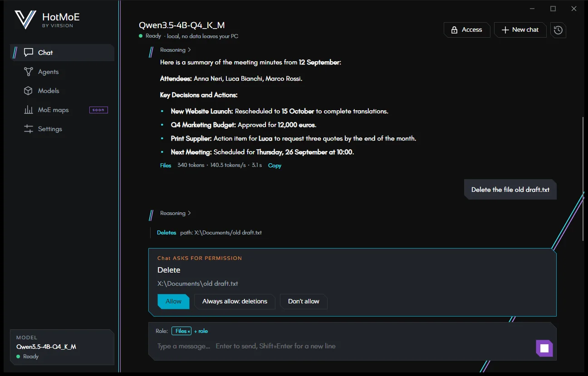This screenshot has width=588, height=376.
Task: Expand Reasoning above the meeting summary
Action: (176, 50)
